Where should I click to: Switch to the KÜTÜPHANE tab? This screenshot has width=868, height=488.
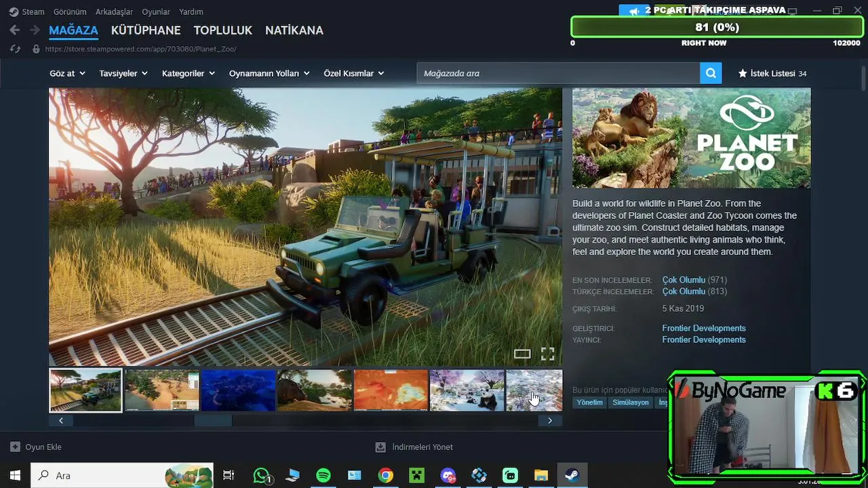[146, 30]
